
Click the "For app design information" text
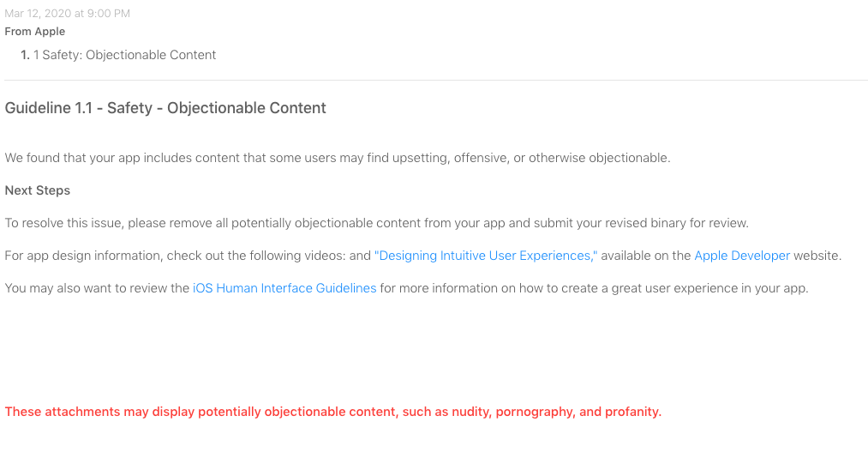pos(188,256)
